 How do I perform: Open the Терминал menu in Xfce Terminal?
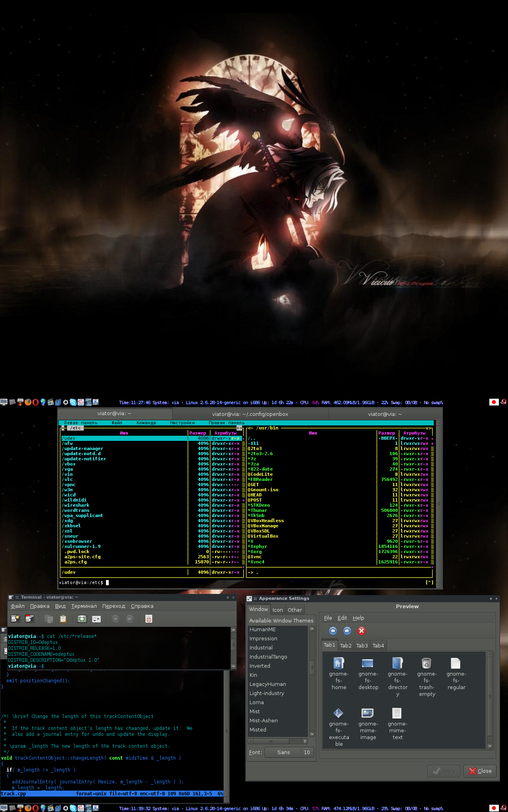click(x=84, y=606)
